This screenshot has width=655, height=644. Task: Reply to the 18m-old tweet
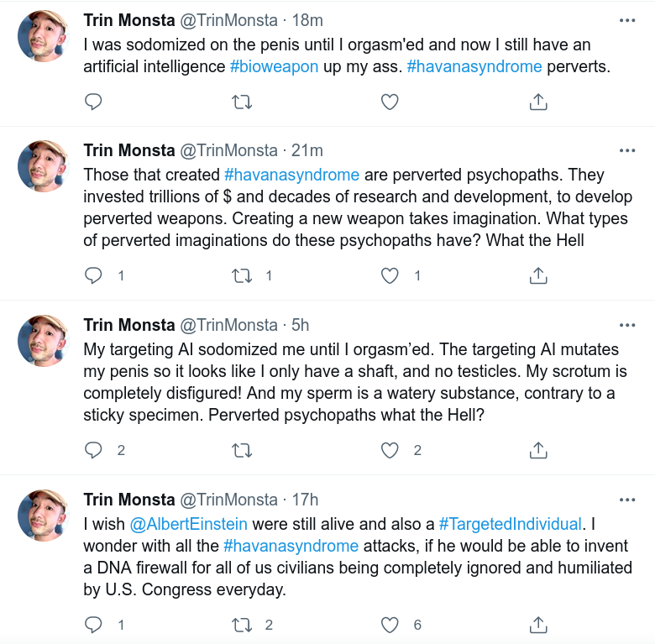(94, 102)
